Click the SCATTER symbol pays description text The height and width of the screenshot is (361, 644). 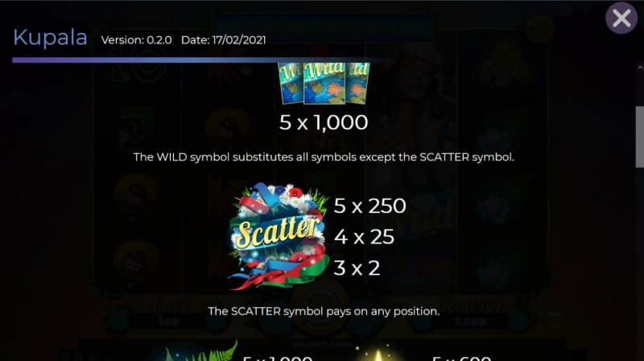pyautogui.click(x=324, y=311)
